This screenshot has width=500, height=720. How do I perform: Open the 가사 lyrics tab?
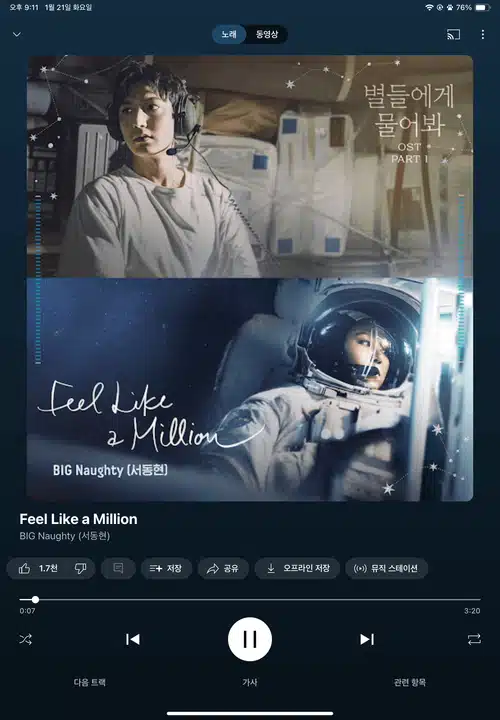click(x=250, y=682)
